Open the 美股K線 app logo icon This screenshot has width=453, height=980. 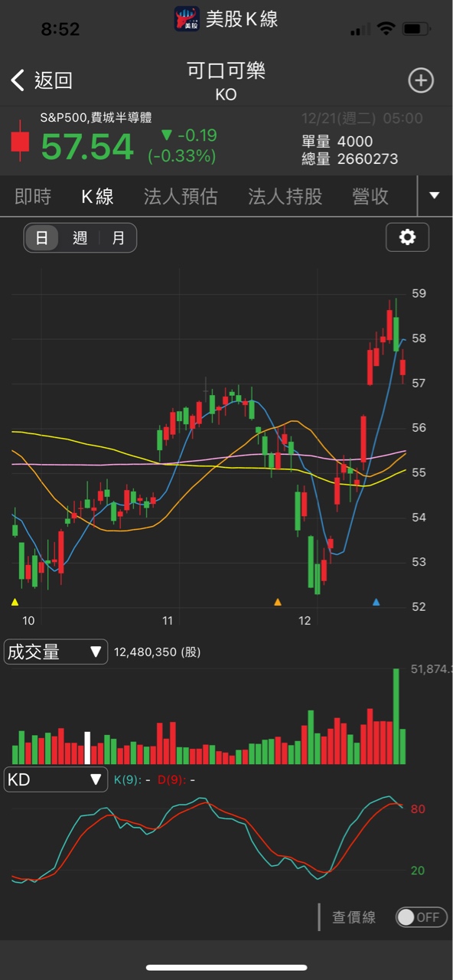click(187, 19)
